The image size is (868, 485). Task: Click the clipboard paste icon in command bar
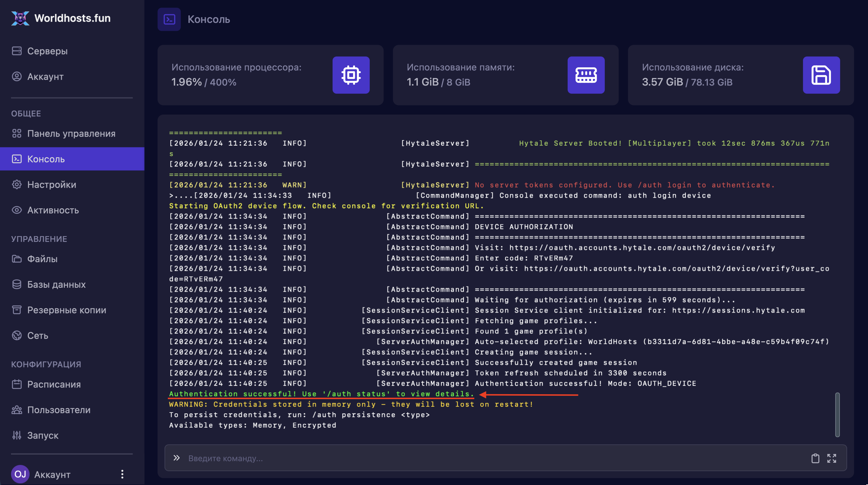(x=815, y=458)
